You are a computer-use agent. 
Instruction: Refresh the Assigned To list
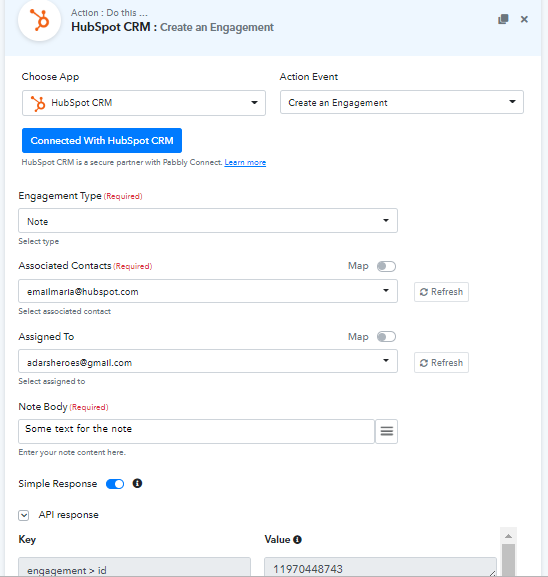(441, 362)
